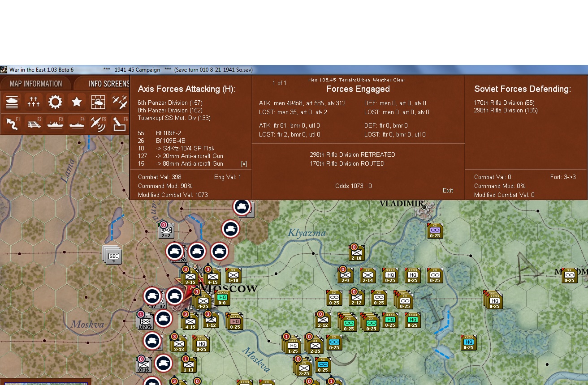The height and width of the screenshot is (385, 588).
Task: Select the pink Soviet HQ marked 0-25
Action: click(x=235, y=322)
